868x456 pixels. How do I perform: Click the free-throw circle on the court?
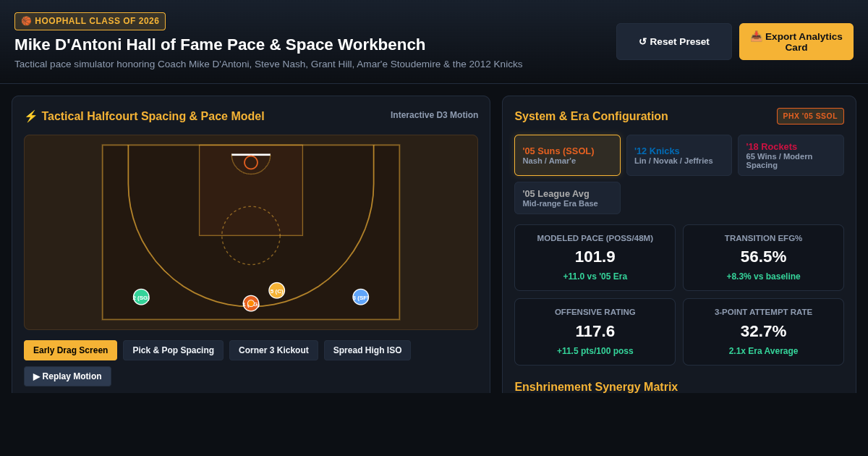[251, 235]
